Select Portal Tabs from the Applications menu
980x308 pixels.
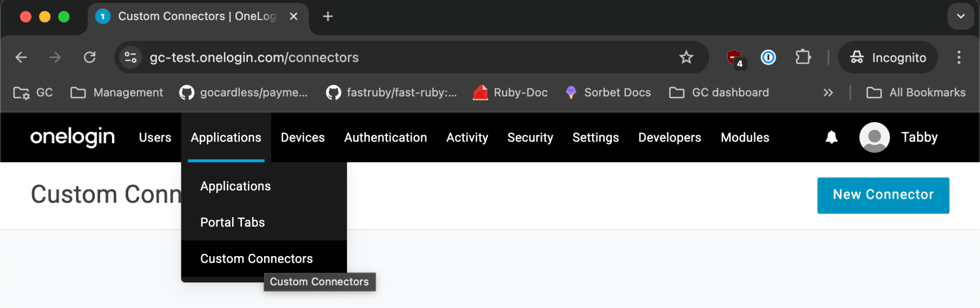(x=232, y=222)
